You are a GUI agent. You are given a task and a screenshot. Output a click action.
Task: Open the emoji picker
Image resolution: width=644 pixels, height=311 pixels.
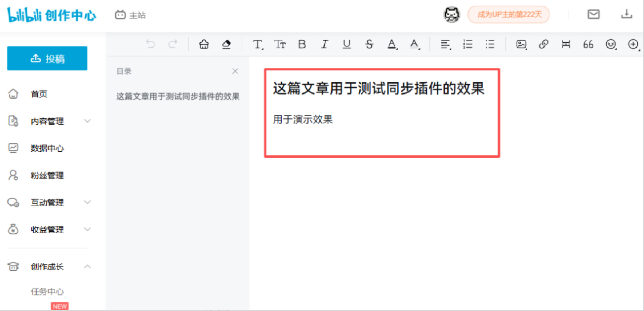(x=611, y=44)
